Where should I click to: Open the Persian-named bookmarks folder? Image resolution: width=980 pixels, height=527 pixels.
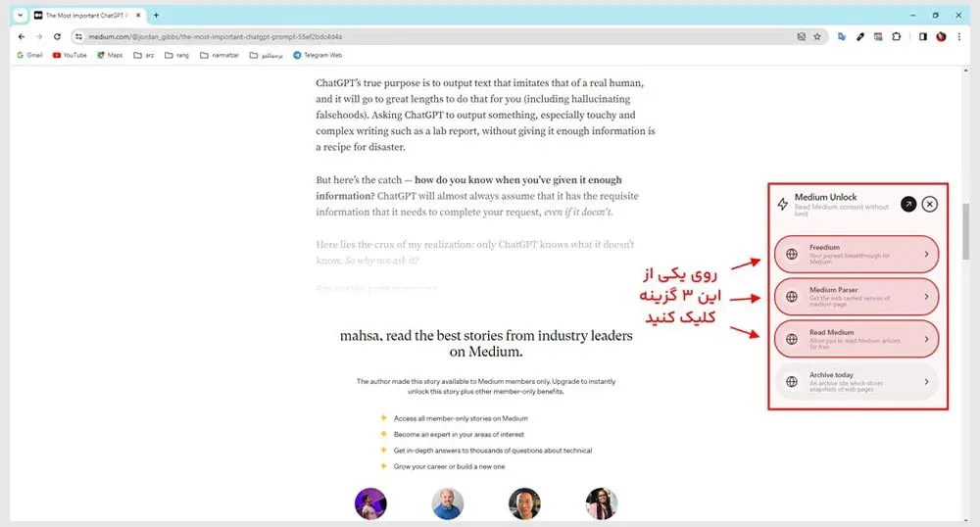(x=267, y=55)
